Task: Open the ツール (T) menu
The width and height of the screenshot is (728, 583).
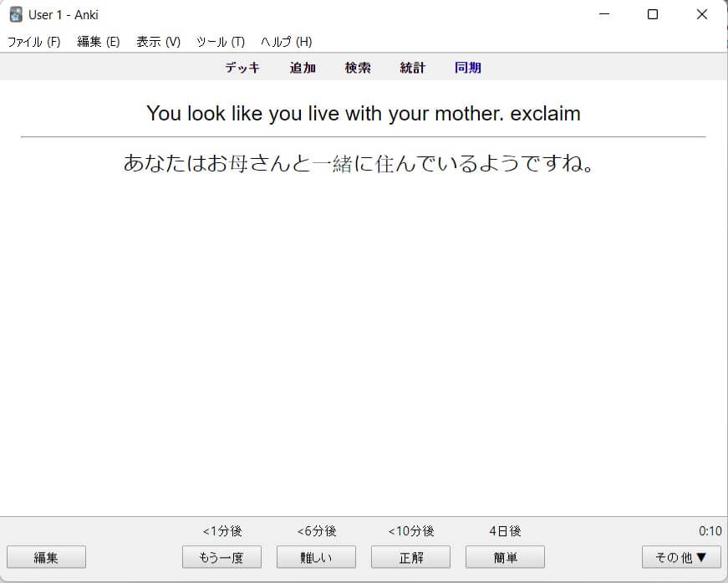Action: coord(221,42)
